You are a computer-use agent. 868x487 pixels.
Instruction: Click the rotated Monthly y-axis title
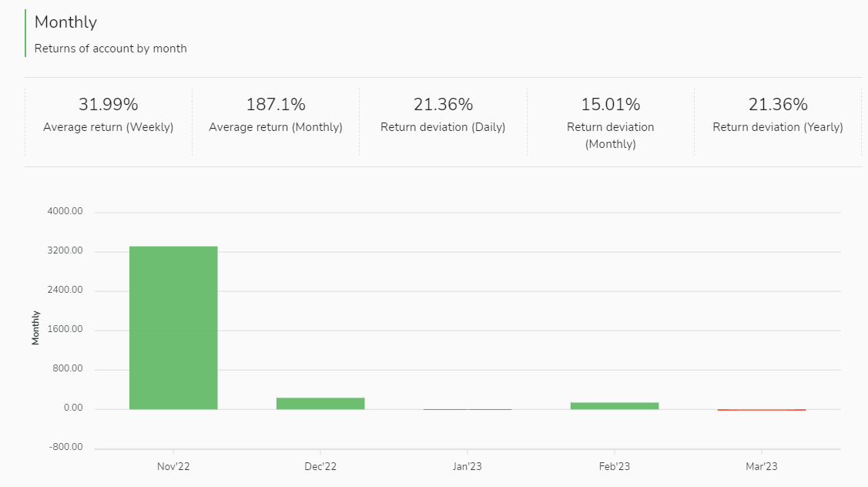tap(35, 328)
